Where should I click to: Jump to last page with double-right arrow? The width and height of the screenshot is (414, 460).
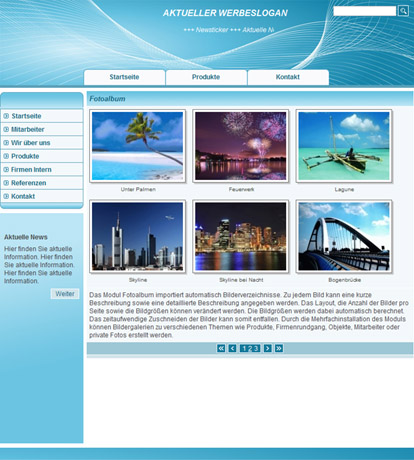pos(279,348)
